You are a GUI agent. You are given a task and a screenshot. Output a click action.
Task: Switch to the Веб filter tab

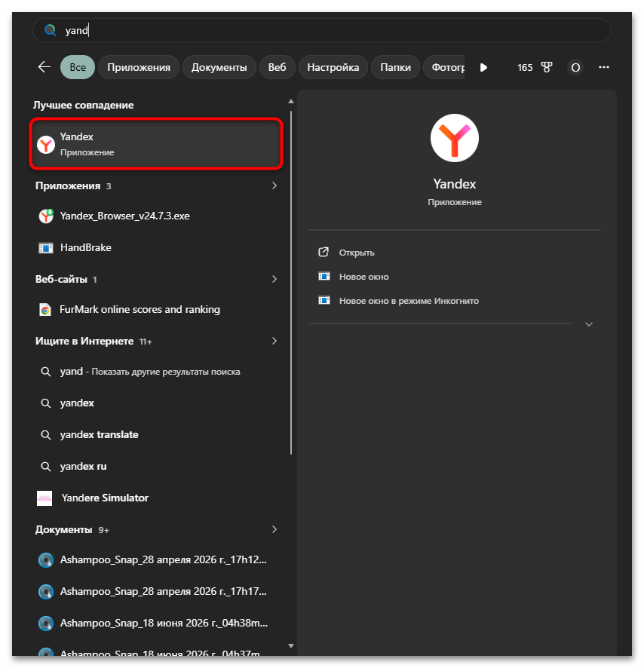277,67
